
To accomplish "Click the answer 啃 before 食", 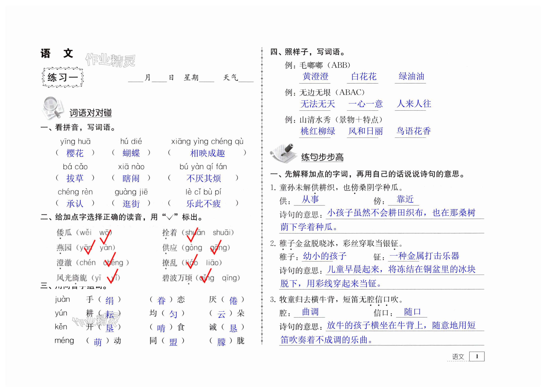I will point(161,328).
